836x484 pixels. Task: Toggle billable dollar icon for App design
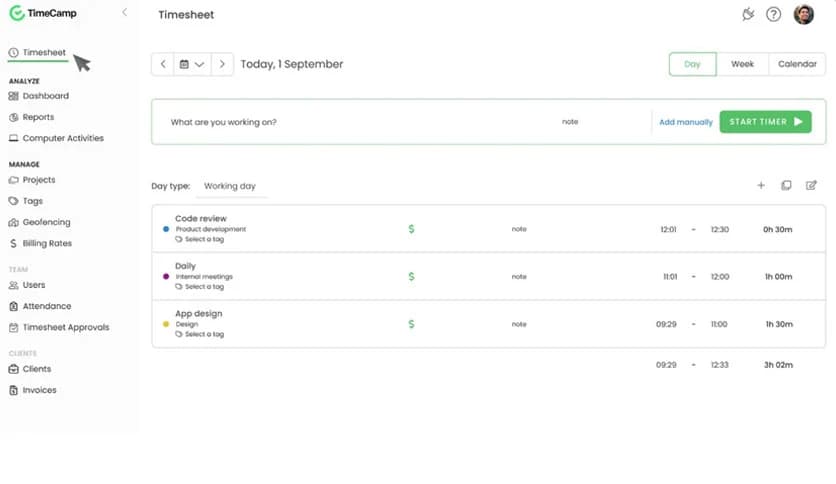pyautogui.click(x=411, y=324)
